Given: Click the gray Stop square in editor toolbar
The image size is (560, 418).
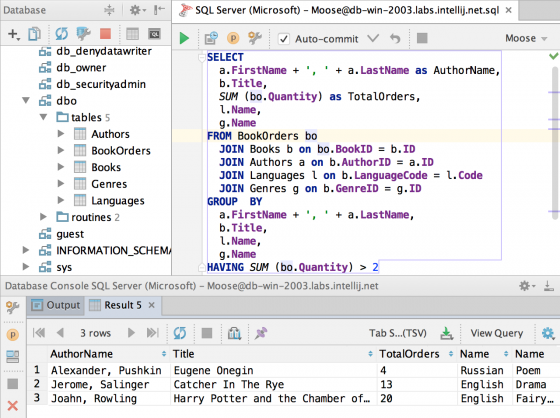Looking at the screenshot, I should (x=422, y=38).
